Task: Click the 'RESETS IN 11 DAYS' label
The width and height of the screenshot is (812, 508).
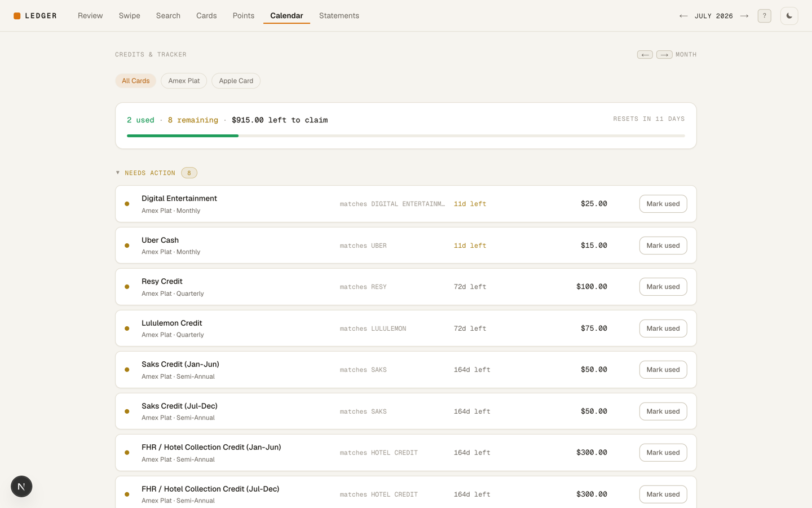Action: click(649, 119)
